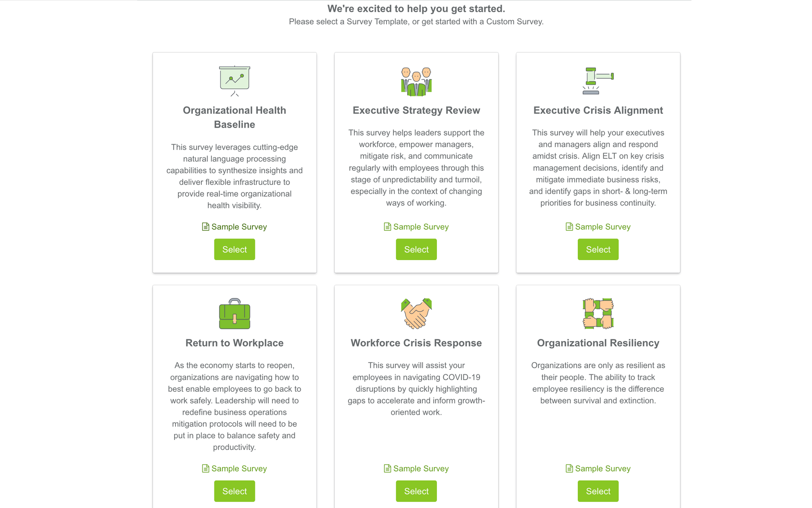Select the Organizational Resiliency template
This screenshot has height=508, width=812.
click(598, 491)
